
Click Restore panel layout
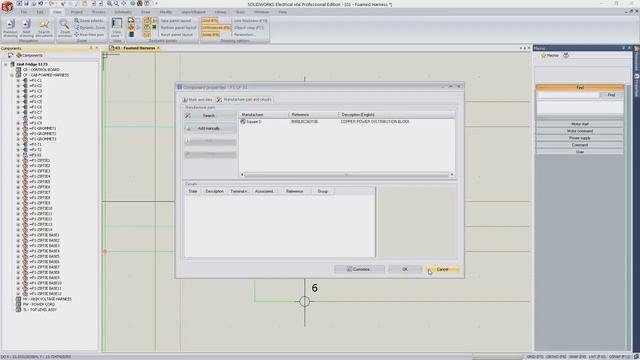pos(178,27)
